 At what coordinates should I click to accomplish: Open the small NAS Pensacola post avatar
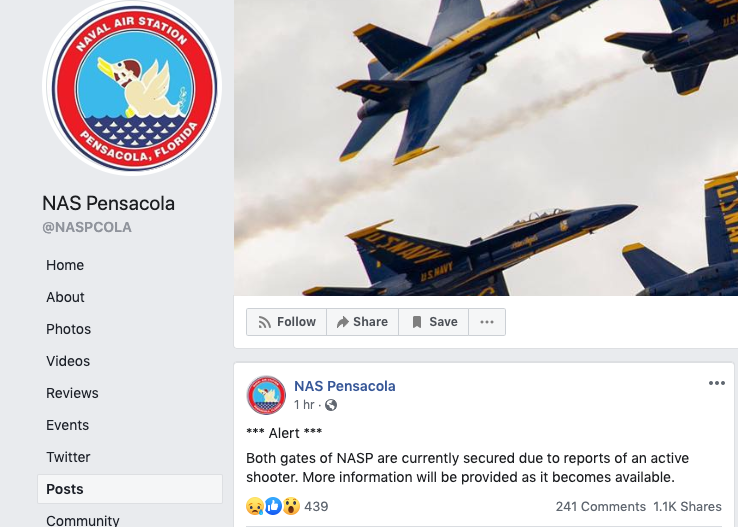(x=266, y=395)
